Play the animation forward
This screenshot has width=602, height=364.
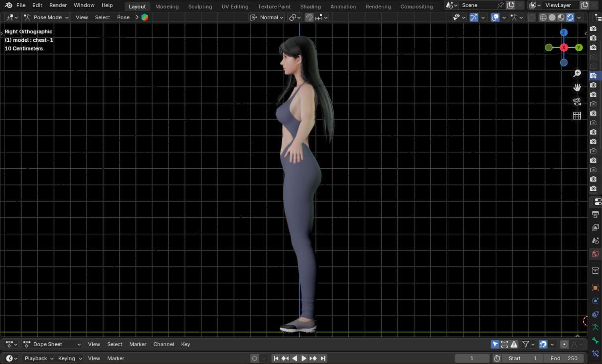pyautogui.click(x=304, y=358)
